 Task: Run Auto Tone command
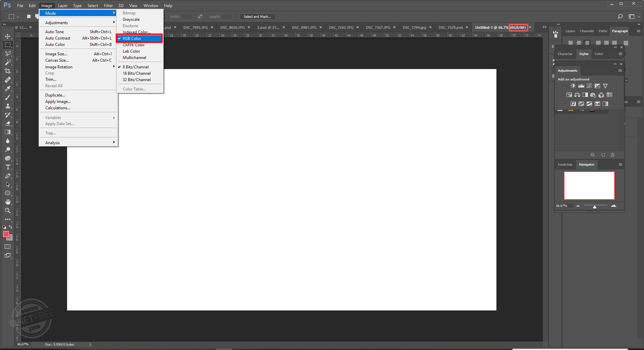click(78, 32)
